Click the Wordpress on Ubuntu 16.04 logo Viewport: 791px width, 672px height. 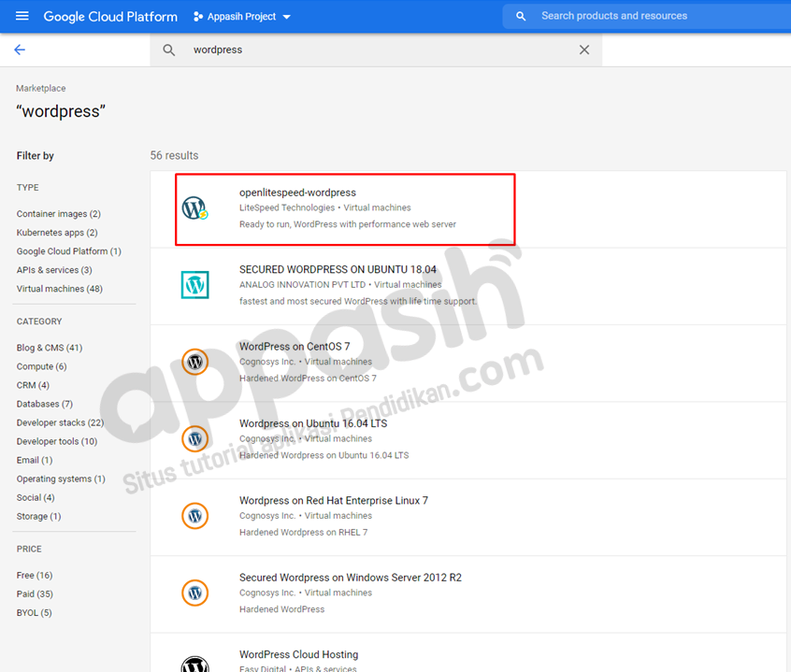coord(195,438)
